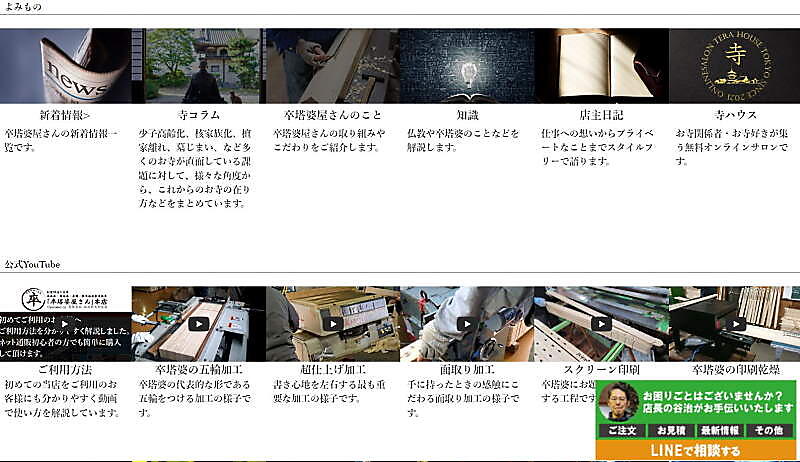Select the ご注文 tab in help widget

(620, 430)
